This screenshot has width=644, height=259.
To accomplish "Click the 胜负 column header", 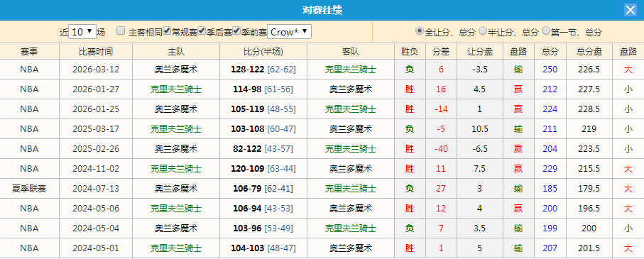I will 410,51.
